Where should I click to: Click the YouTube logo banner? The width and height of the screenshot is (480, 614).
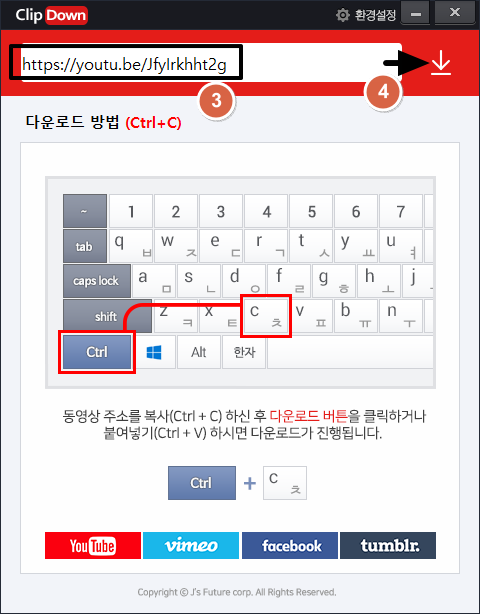[x=93, y=545]
